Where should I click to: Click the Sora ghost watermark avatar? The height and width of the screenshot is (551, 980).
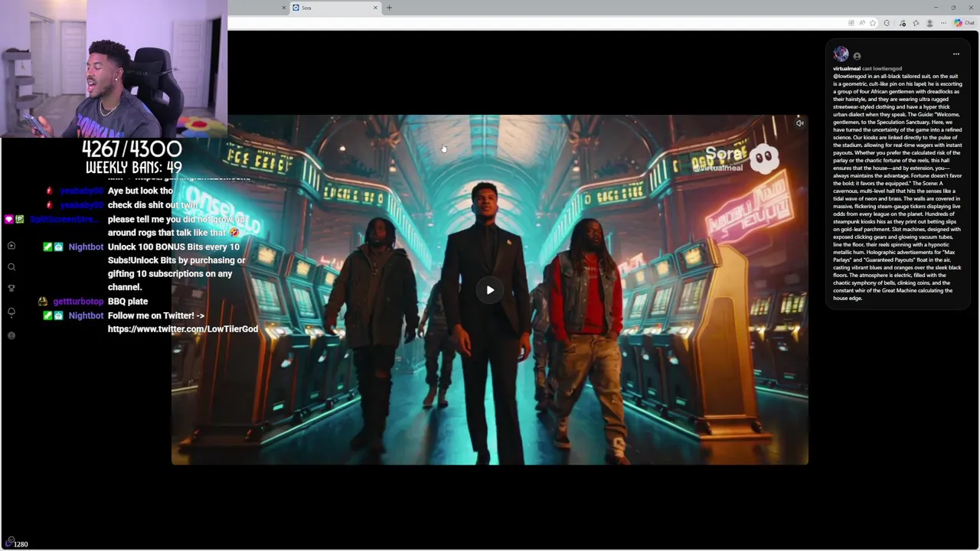pos(763,158)
